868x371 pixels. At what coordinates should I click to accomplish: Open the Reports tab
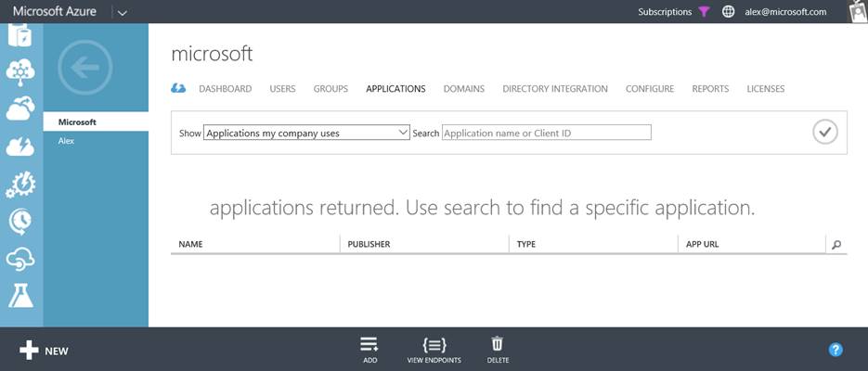pos(710,88)
